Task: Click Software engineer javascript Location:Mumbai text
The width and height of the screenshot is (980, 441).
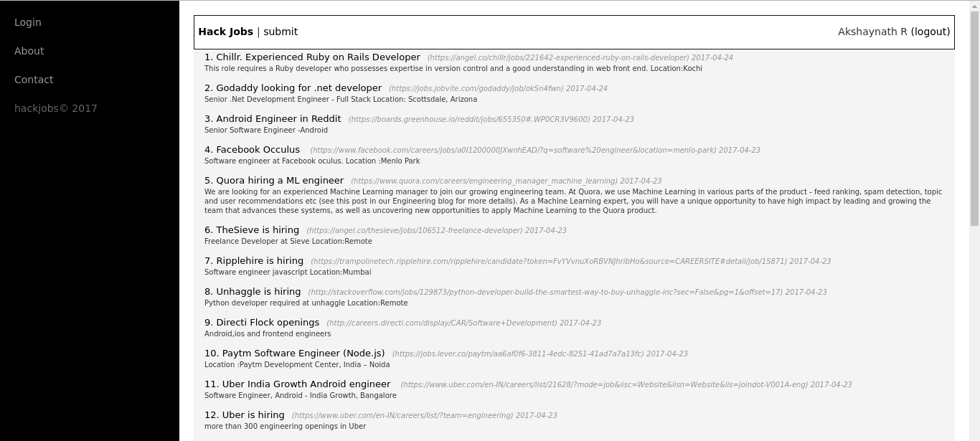Action: pos(288,272)
